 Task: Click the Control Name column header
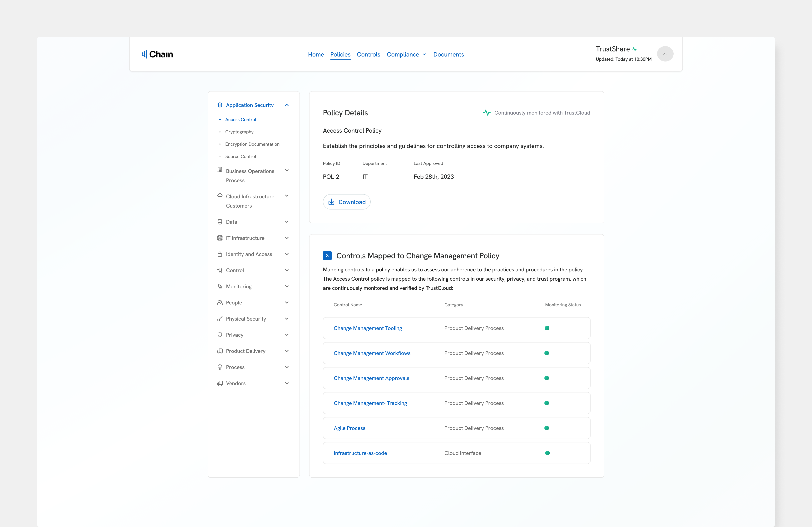coord(348,305)
